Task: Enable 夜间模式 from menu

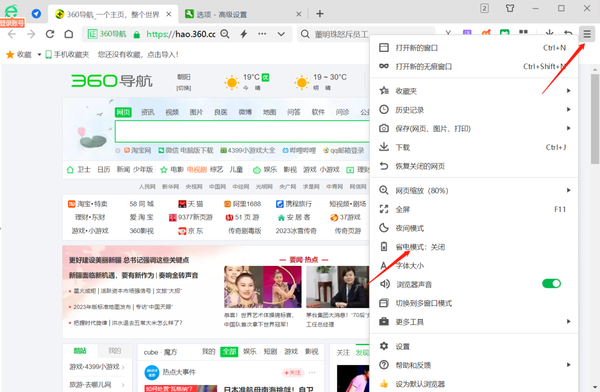Action: point(474,228)
